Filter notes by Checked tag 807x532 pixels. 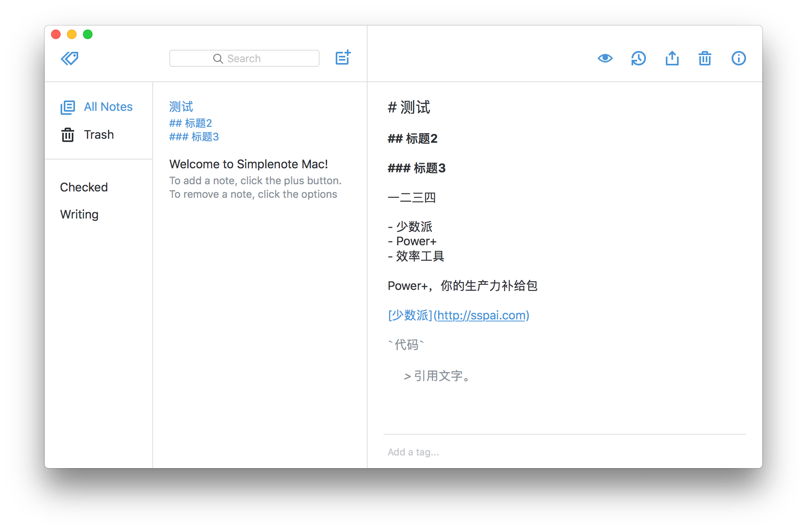(84, 187)
